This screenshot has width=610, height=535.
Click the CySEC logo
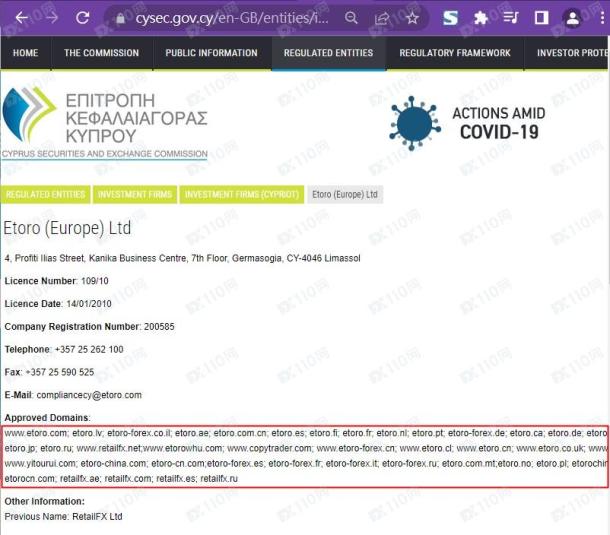pyautogui.click(x=105, y=123)
